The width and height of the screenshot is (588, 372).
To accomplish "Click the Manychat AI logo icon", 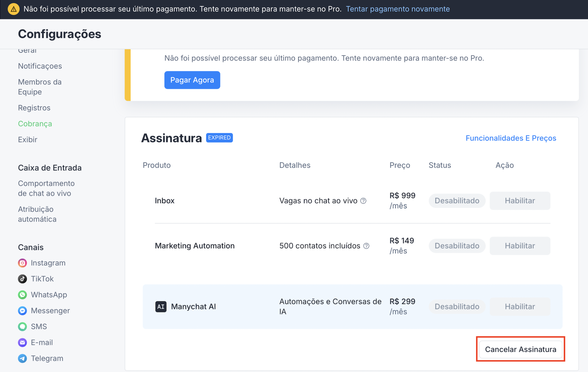I will (x=161, y=306).
